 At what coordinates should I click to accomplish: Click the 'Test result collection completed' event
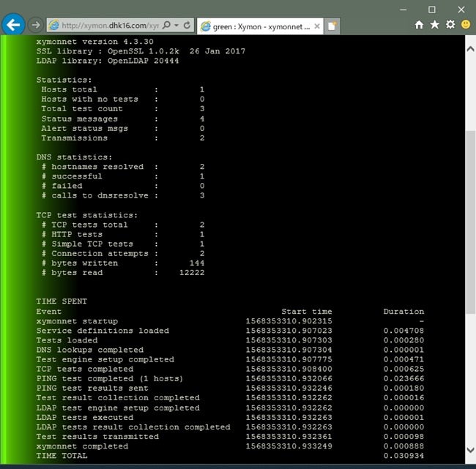point(118,398)
